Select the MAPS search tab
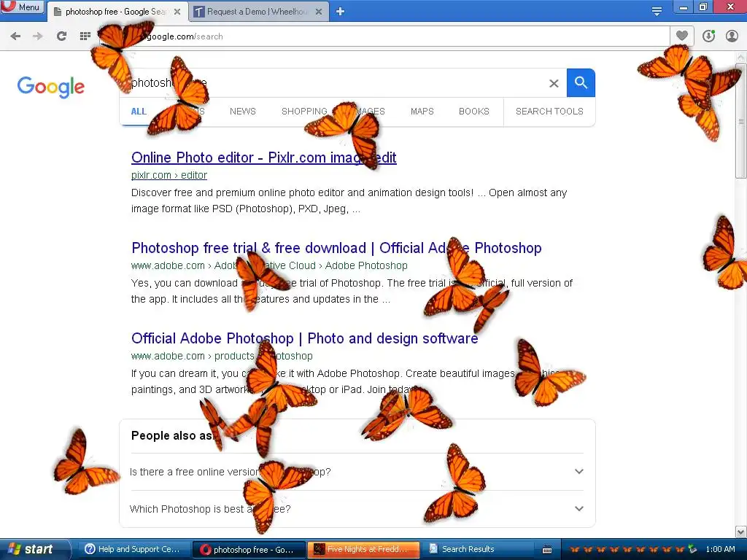This screenshot has width=747, height=560. coord(422,112)
